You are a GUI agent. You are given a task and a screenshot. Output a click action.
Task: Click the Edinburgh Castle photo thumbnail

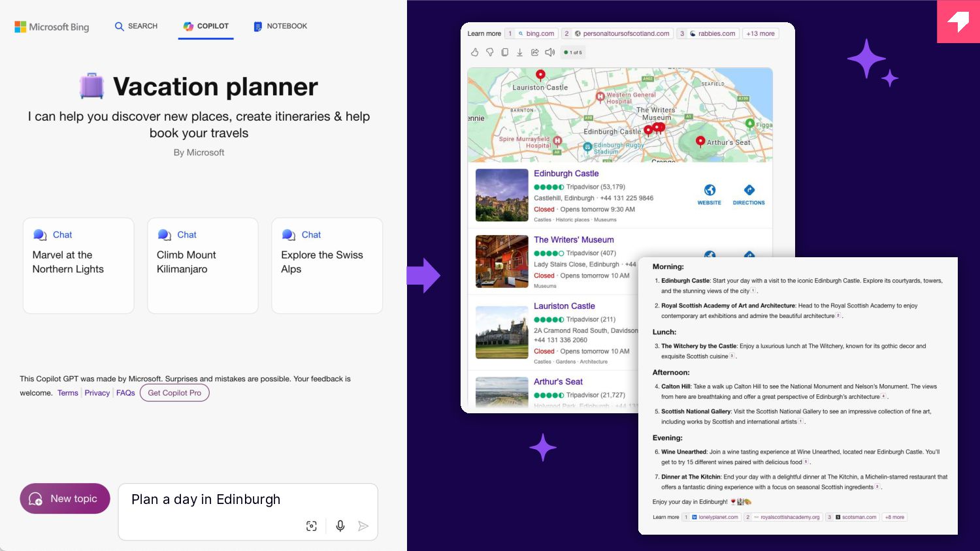(502, 195)
